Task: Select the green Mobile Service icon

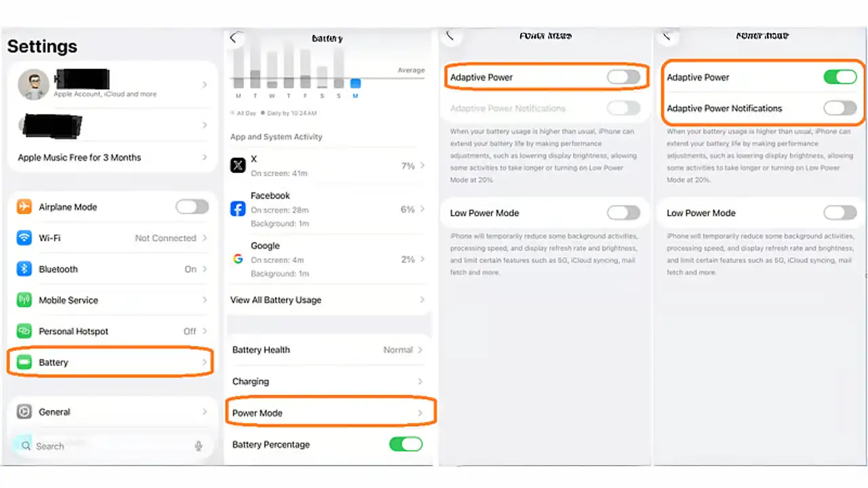Action: [x=25, y=300]
